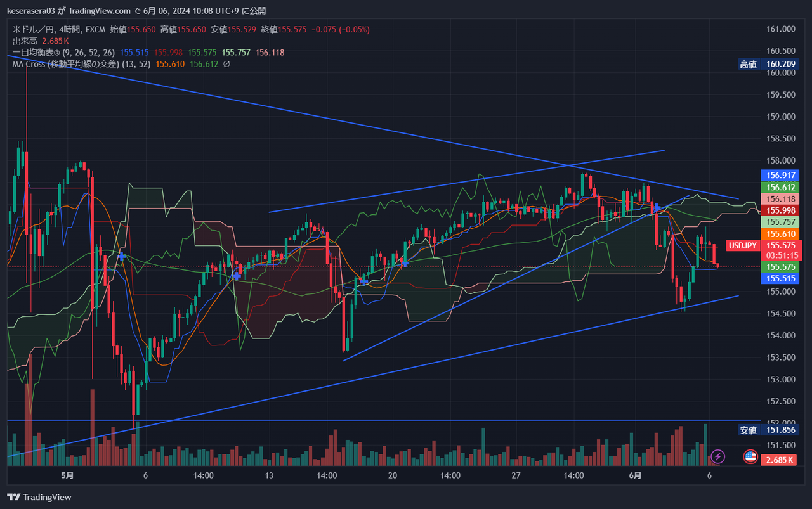The height and width of the screenshot is (509, 812).
Task: Click the Ichimoku legend value 155.757
Action: [x=236, y=53]
